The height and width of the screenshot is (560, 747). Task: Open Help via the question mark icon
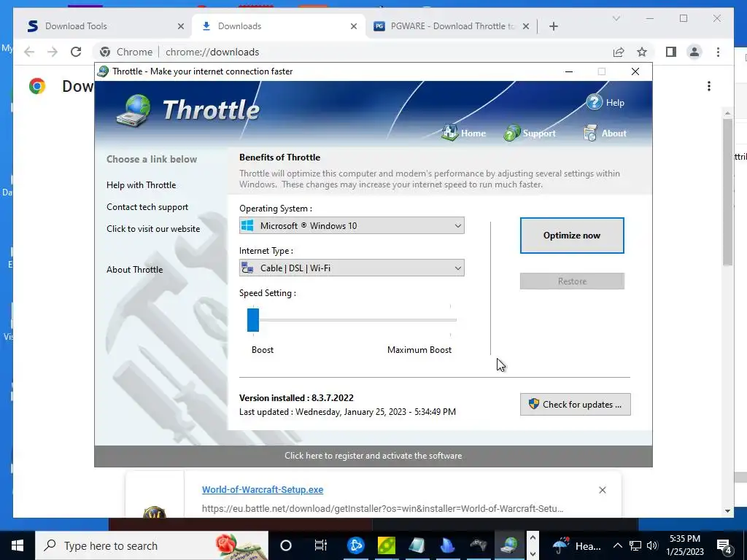(x=594, y=102)
